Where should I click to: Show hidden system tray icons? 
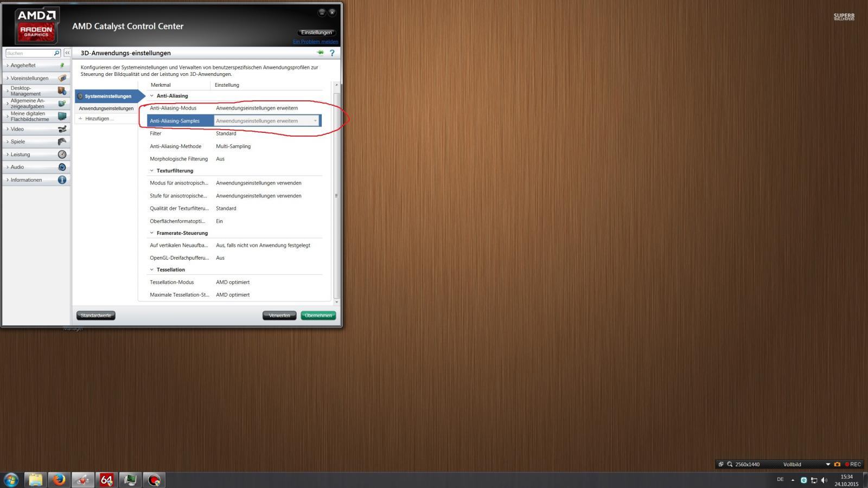click(x=793, y=480)
